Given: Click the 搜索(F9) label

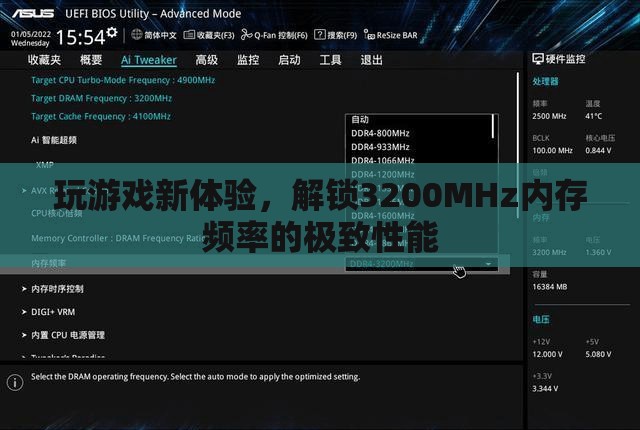Looking at the screenshot, I should 342,35.
